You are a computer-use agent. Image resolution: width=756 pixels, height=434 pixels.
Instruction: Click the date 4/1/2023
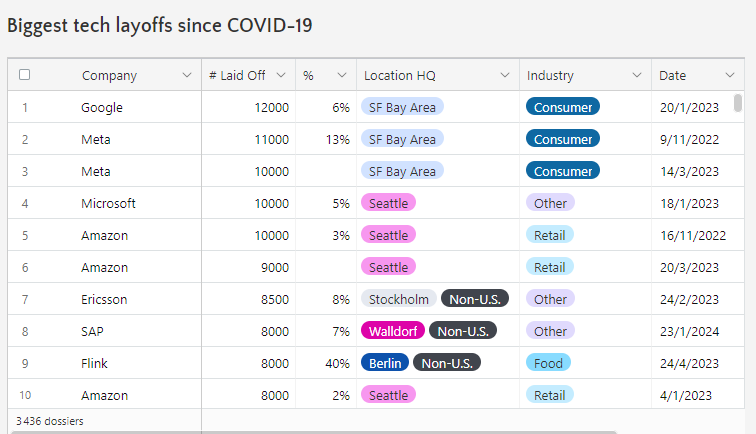(x=686, y=395)
